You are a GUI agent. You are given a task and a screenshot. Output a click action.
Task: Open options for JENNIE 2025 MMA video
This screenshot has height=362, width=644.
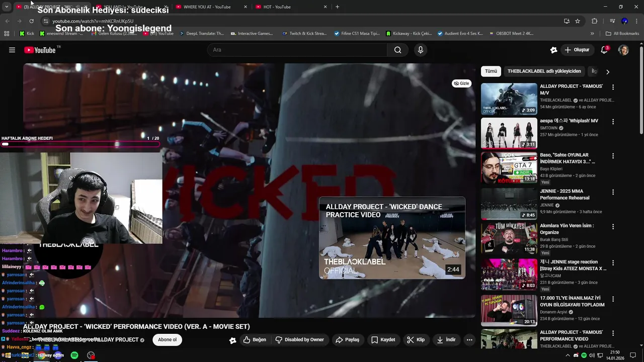click(613, 192)
